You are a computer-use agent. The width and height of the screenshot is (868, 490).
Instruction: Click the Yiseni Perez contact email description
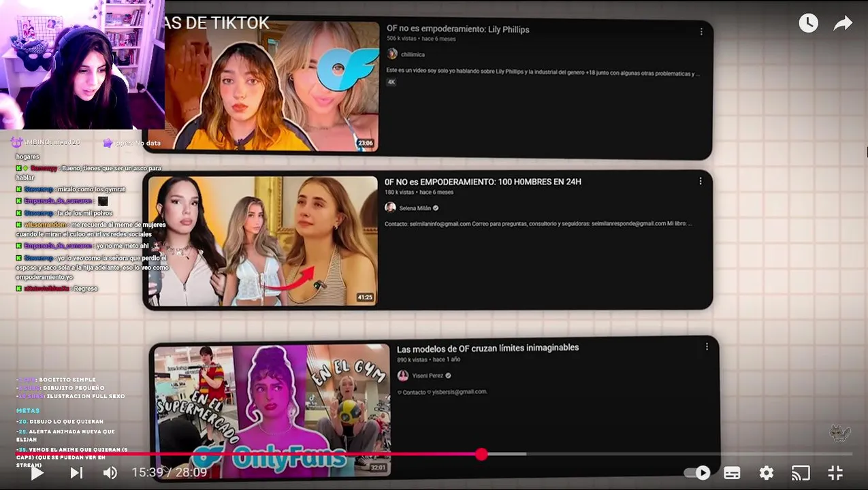point(443,392)
